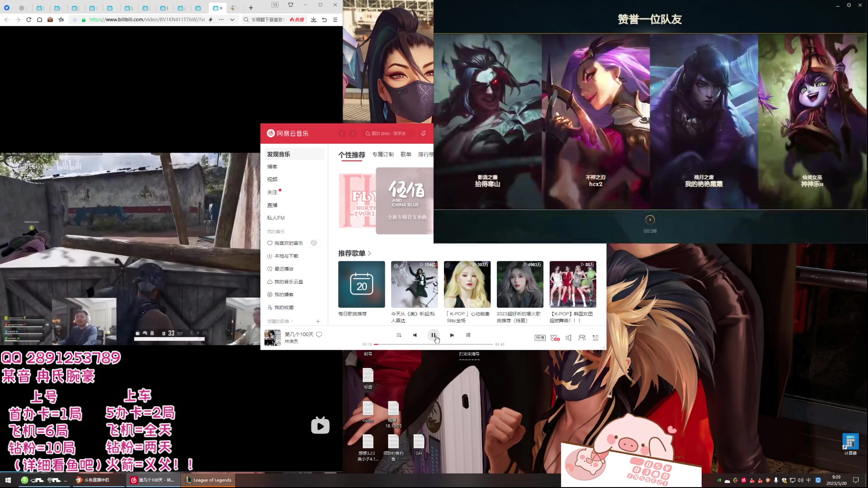Switch to 歌单 tab
The height and width of the screenshot is (488, 868).
pyautogui.click(x=406, y=155)
